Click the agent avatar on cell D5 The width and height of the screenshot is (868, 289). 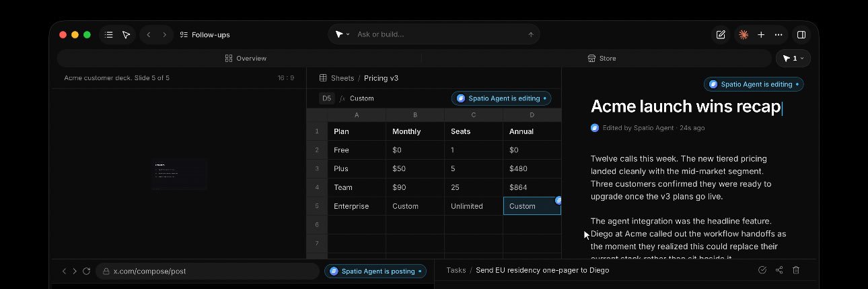coord(558,200)
